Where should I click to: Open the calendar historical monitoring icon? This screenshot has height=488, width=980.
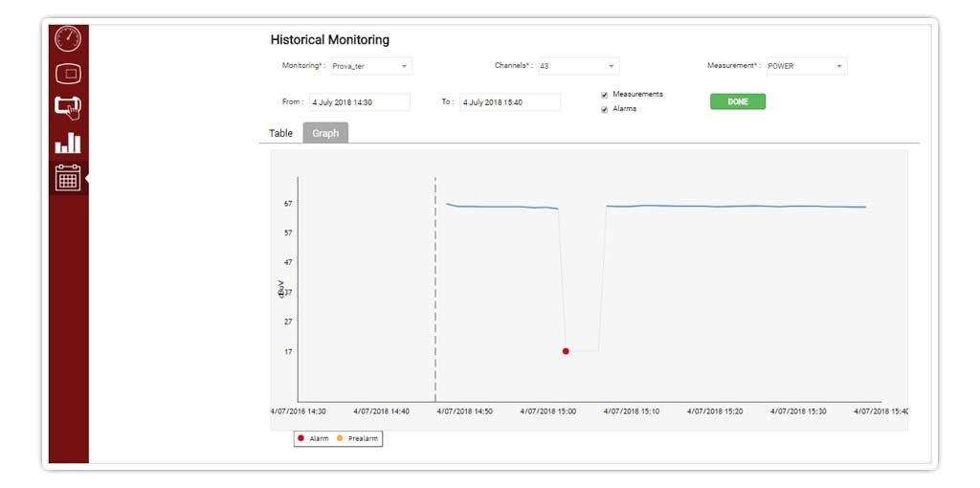click(x=68, y=178)
